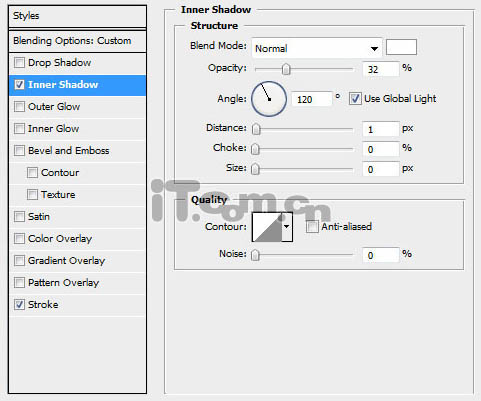This screenshot has height=401, width=481.
Task: Open Pattern Overlay settings row
Action: (x=77, y=283)
